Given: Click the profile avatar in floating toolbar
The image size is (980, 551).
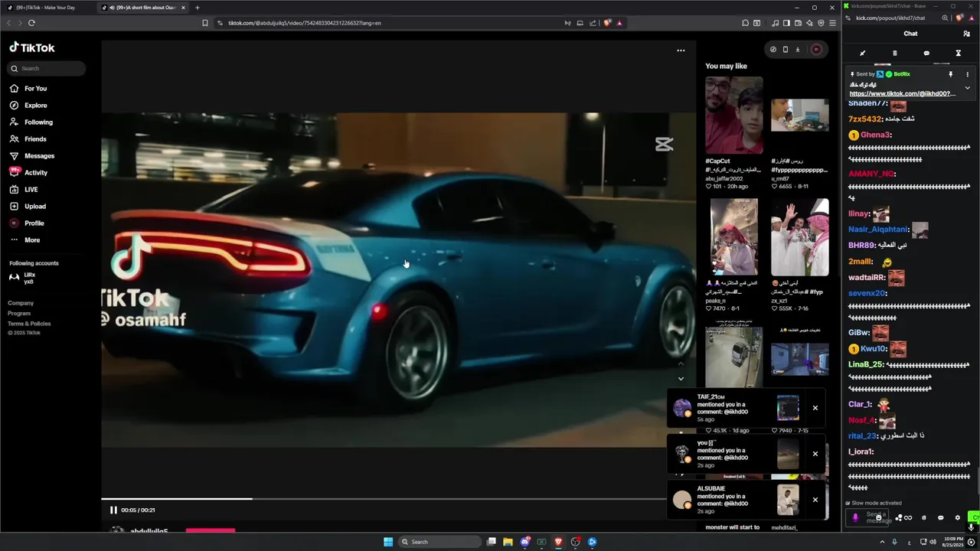Looking at the screenshot, I should [816, 50].
